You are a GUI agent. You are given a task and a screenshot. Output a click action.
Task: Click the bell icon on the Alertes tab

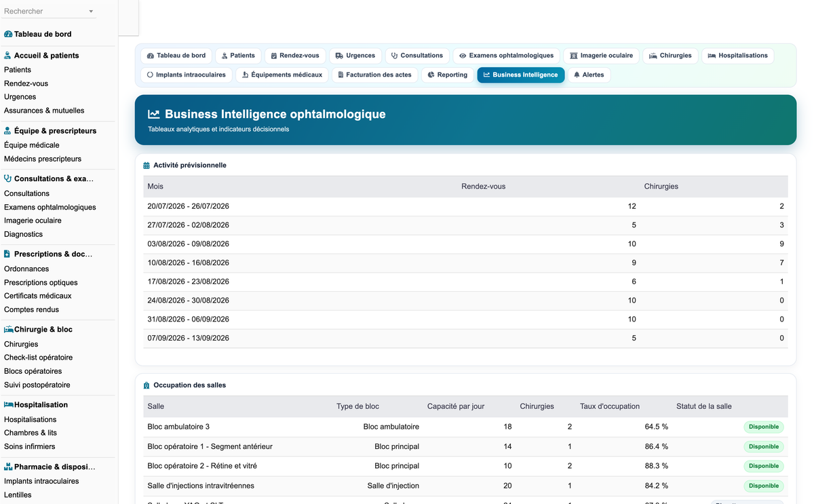[x=577, y=75]
